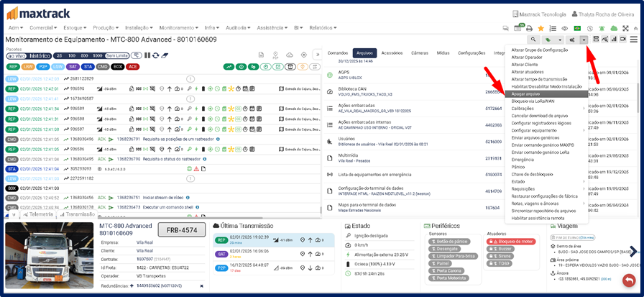Select Apagar arquivo from the menu

(x=526, y=93)
